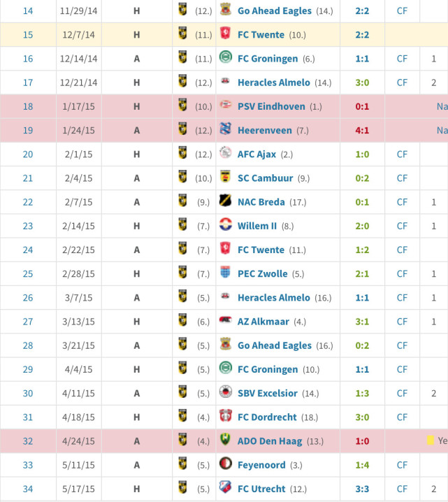Open the FC Dordrecht team page

pos(268,417)
